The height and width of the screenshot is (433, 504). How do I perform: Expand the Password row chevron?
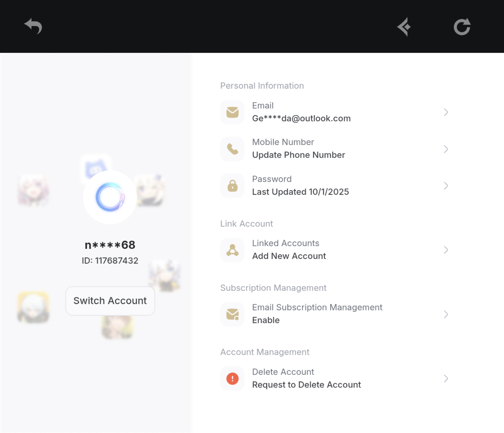tap(446, 186)
